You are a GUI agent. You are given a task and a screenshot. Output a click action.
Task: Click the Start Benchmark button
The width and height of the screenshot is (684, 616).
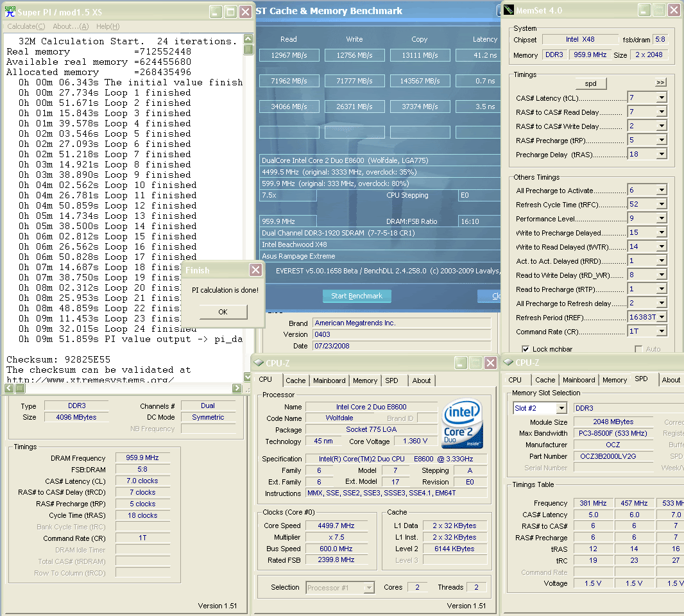click(x=357, y=296)
